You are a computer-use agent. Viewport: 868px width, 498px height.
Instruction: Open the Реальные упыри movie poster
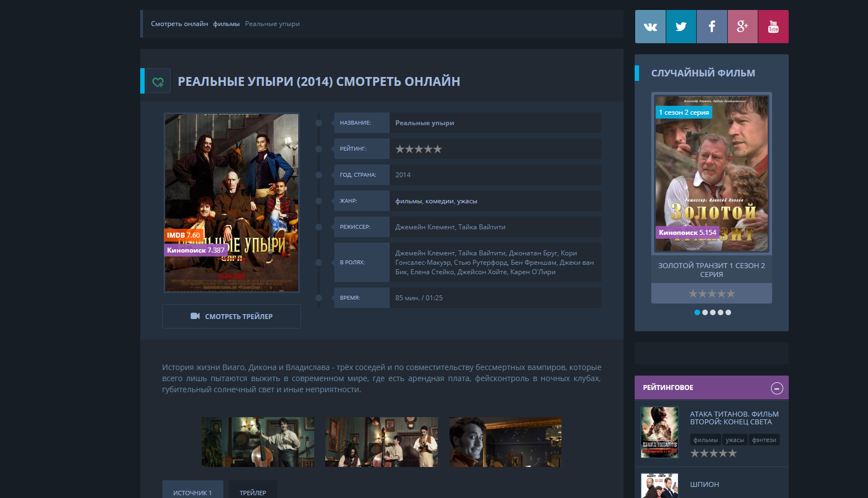tap(232, 203)
